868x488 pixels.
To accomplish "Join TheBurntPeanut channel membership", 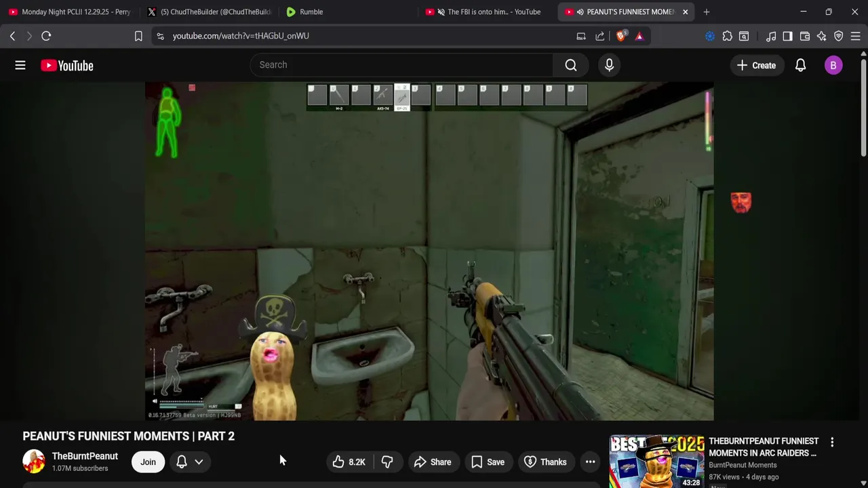I will 148,462.
